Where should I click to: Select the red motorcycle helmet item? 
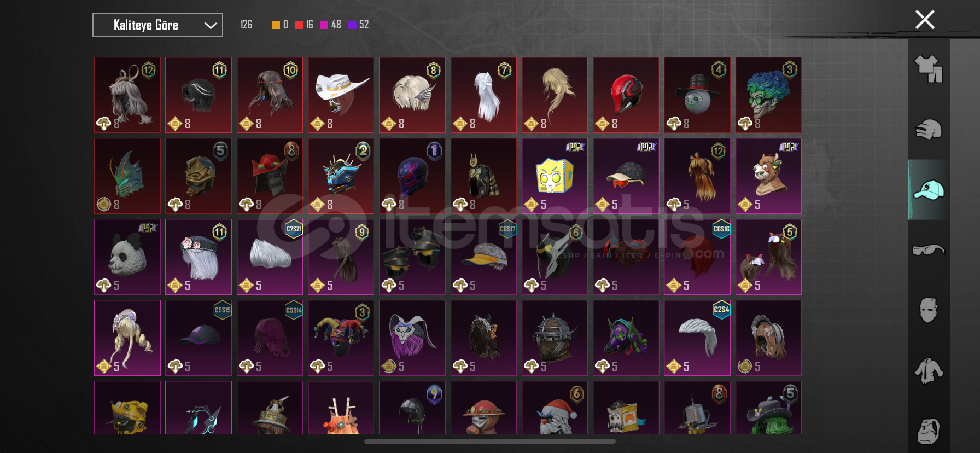click(x=626, y=95)
